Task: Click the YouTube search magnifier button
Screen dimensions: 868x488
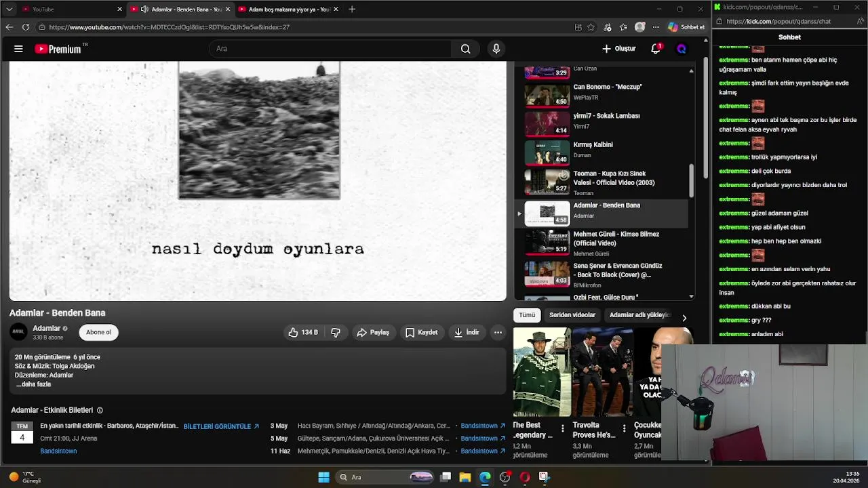Action: (x=465, y=49)
